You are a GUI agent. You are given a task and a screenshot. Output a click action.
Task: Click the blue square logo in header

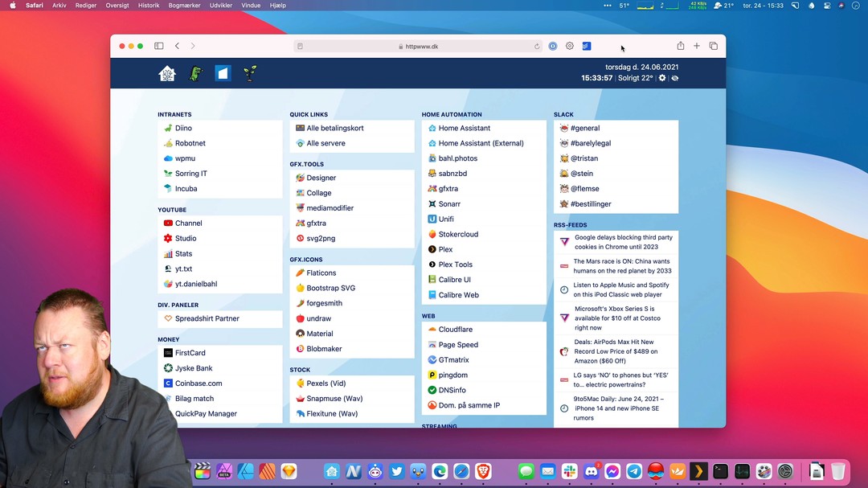click(x=223, y=73)
